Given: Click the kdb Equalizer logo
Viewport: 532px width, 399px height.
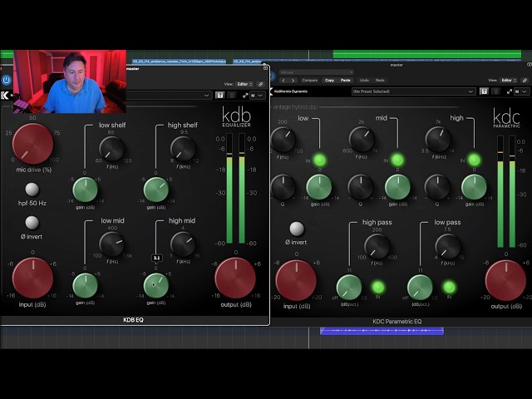Looking at the screenshot, I should tap(236, 117).
